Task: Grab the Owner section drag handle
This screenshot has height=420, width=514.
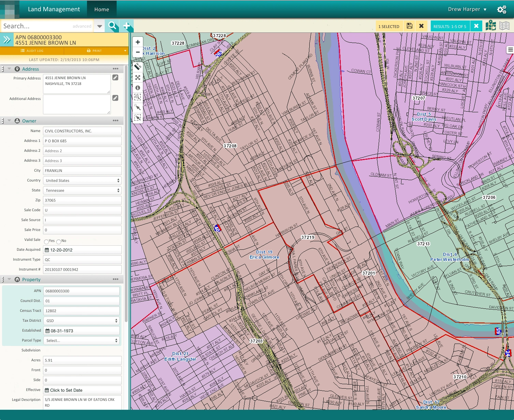Action: pyautogui.click(x=3, y=121)
